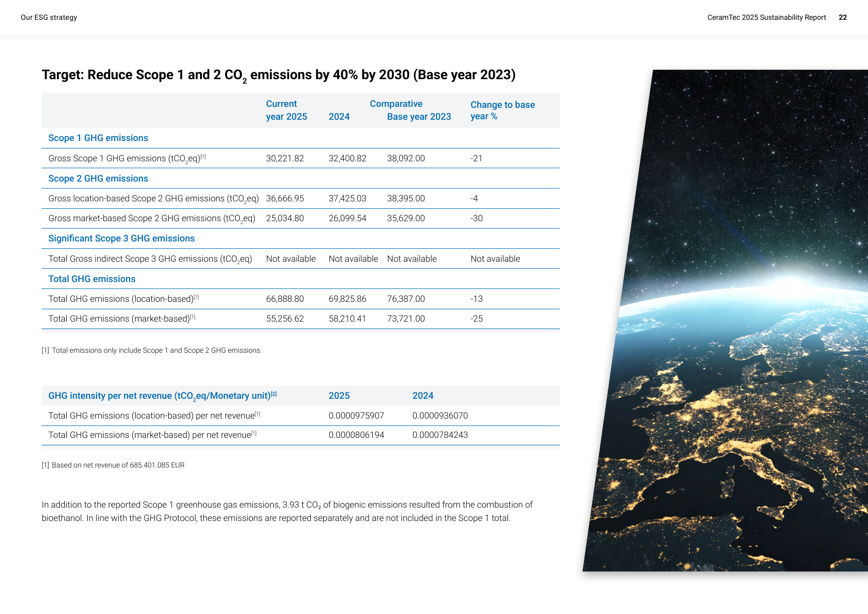Click 'Current year 2025' column header
Screen dimensions: 868x614
[287, 110]
